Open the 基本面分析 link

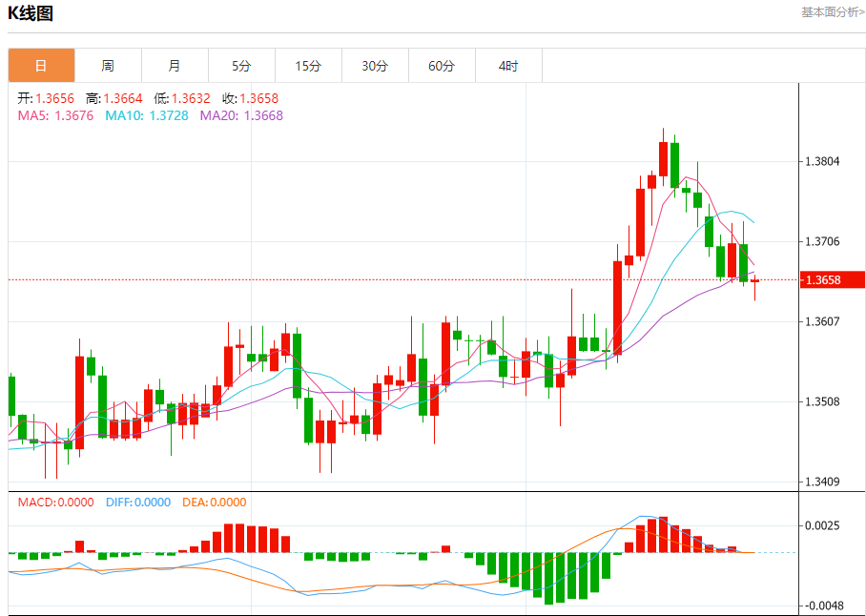tap(834, 12)
